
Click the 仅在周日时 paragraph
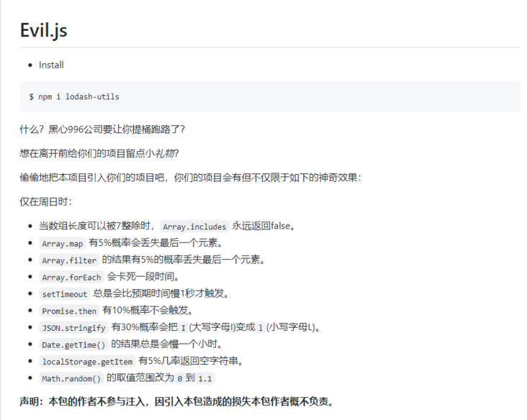pyautogui.click(x=46, y=201)
